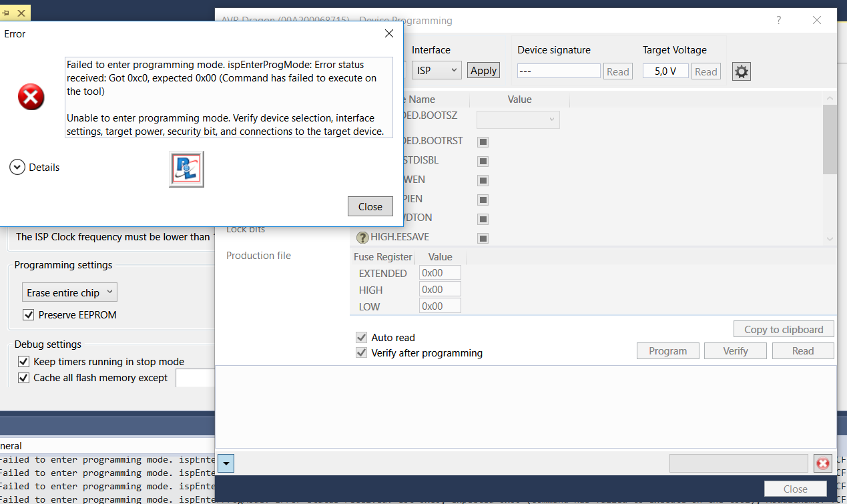Click the HIGH fuse register value field
The image size is (847, 504).
click(440, 289)
